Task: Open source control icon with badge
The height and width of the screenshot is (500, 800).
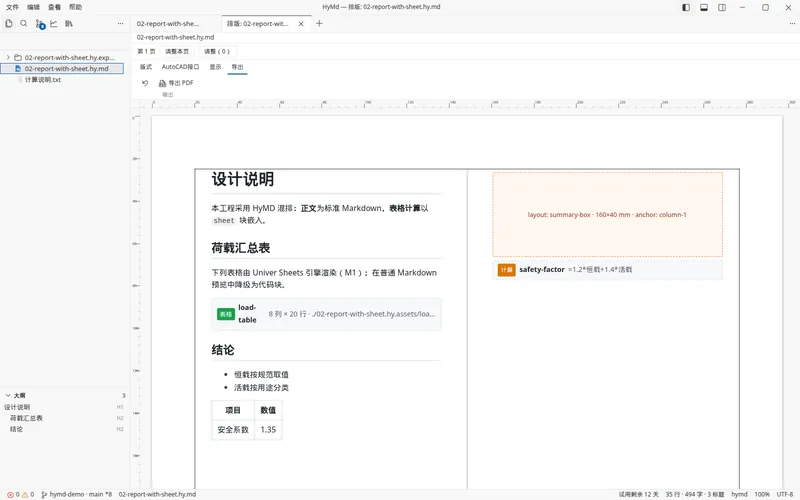Action: 40,24
